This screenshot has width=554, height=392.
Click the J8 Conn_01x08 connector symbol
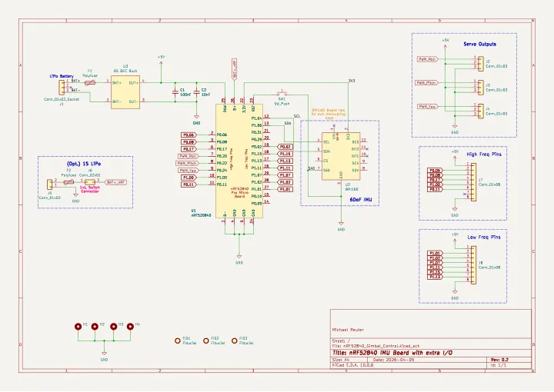point(474,265)
